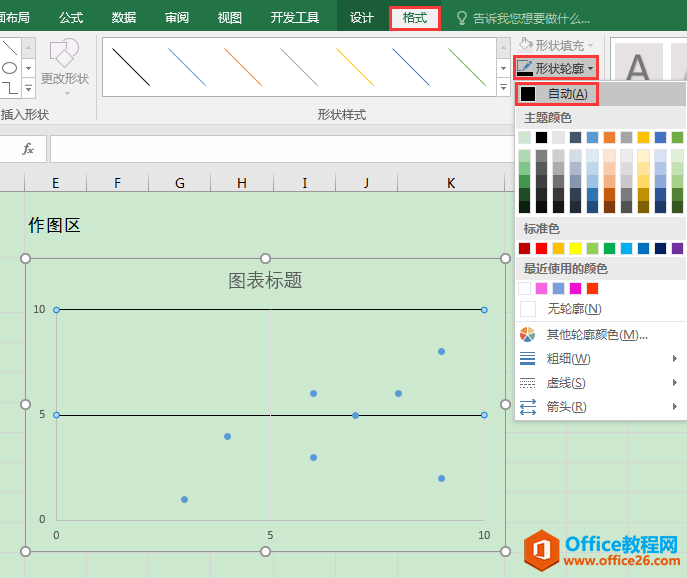Viewport: 687px width, 578px height.
Task: Open the Design (设计) ribbon tab
Action: pos(362,18)
